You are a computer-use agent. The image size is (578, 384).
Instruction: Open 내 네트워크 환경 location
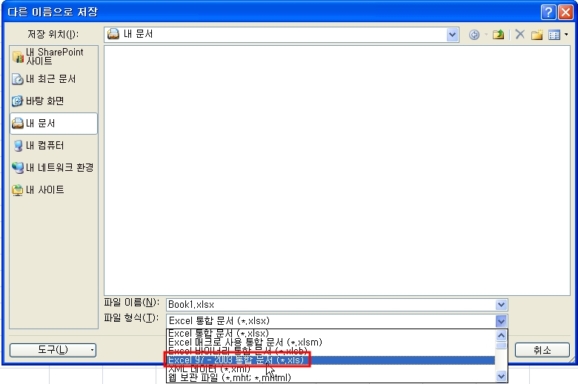tap(54, 168)
